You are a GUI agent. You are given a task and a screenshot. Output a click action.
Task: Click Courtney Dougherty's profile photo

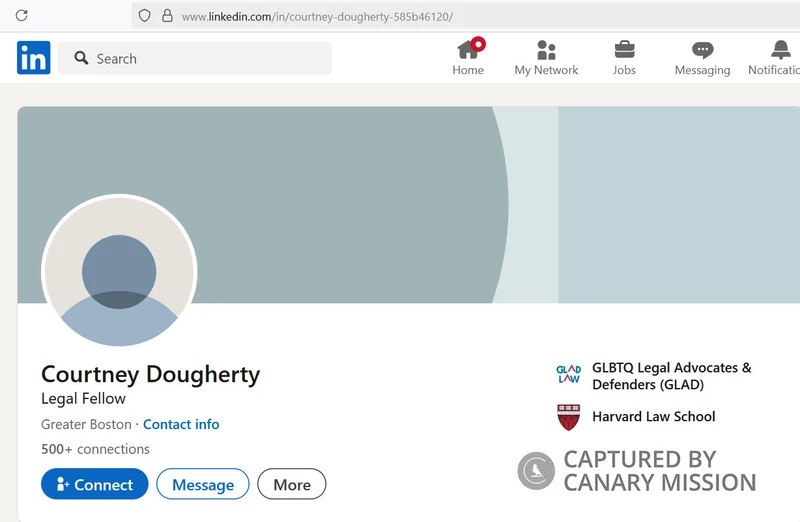(119, 272)
